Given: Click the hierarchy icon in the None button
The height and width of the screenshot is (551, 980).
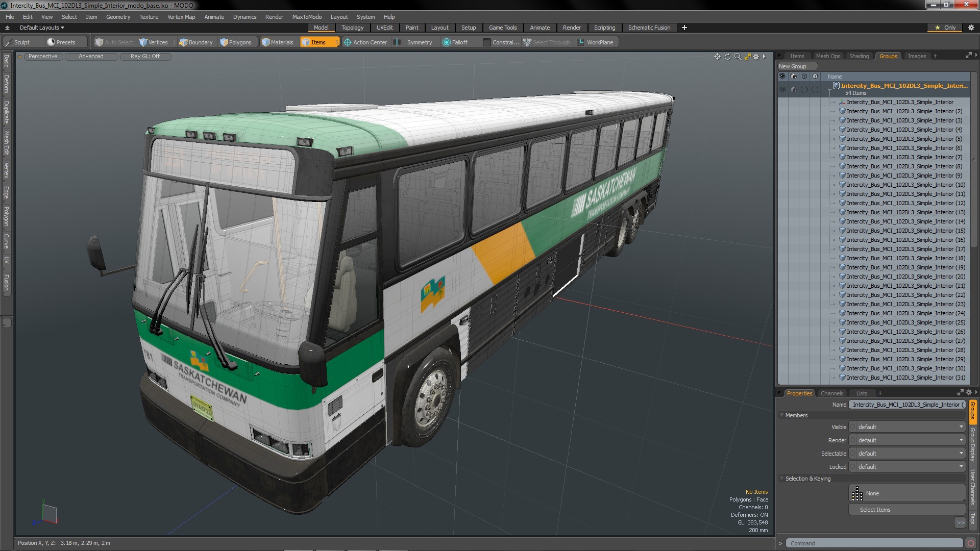Looking at the screenshot, I should click(x=857, y=493).
